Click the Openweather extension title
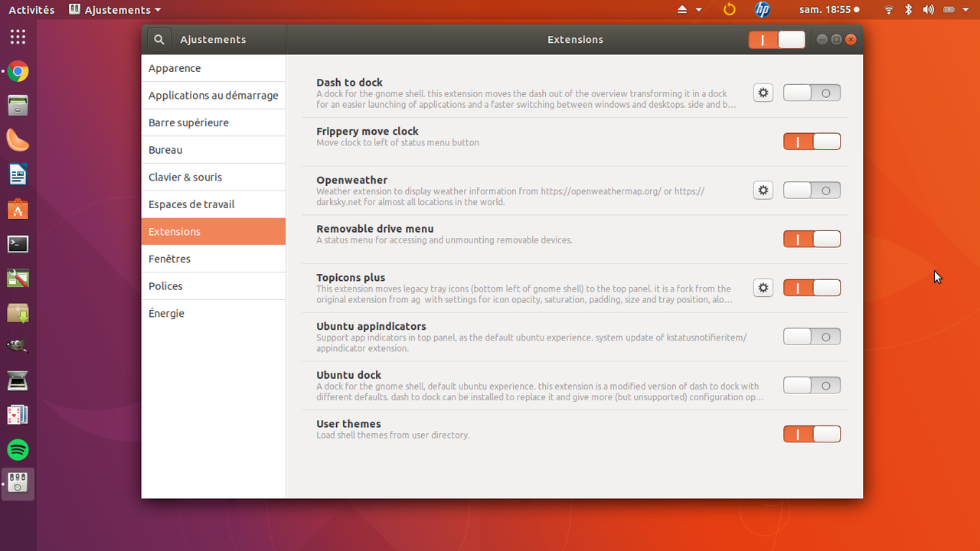Screen dimensions: 980x551 [352, 181]
